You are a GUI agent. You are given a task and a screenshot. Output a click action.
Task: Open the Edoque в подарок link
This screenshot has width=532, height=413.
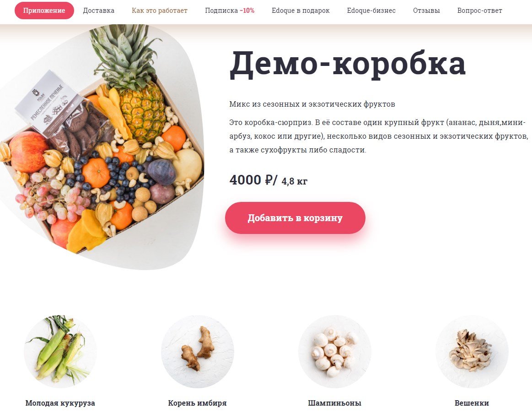click(301, 11)
